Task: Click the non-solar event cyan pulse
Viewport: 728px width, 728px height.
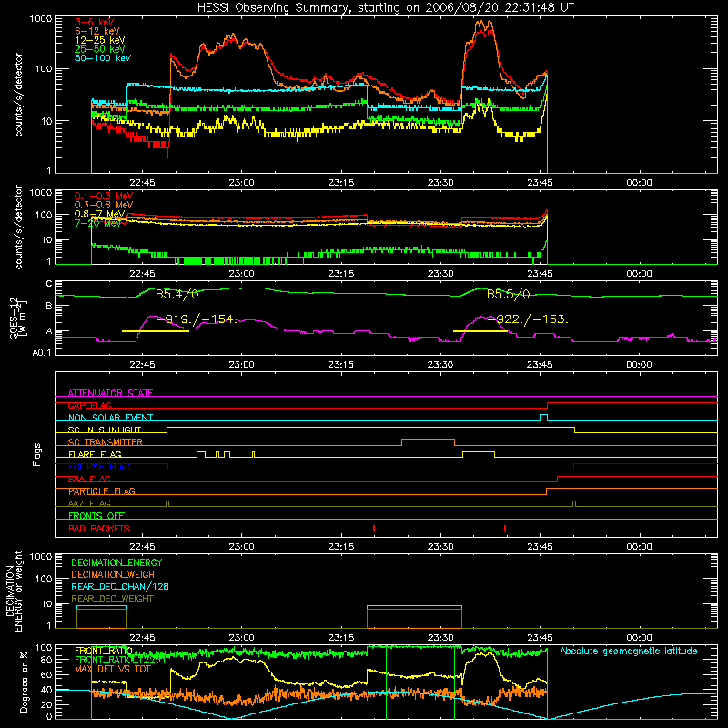Action: point(543,418)
